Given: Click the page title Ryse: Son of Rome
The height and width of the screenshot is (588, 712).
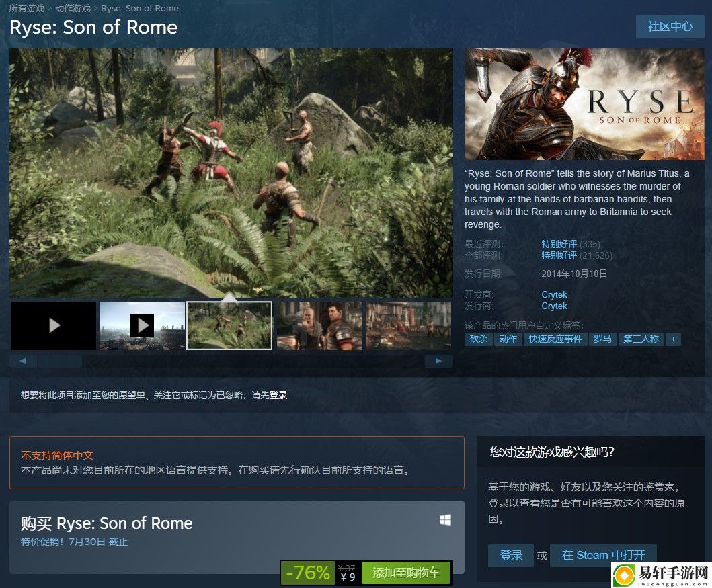Looking at the screenshot, I should click(93, 28).
